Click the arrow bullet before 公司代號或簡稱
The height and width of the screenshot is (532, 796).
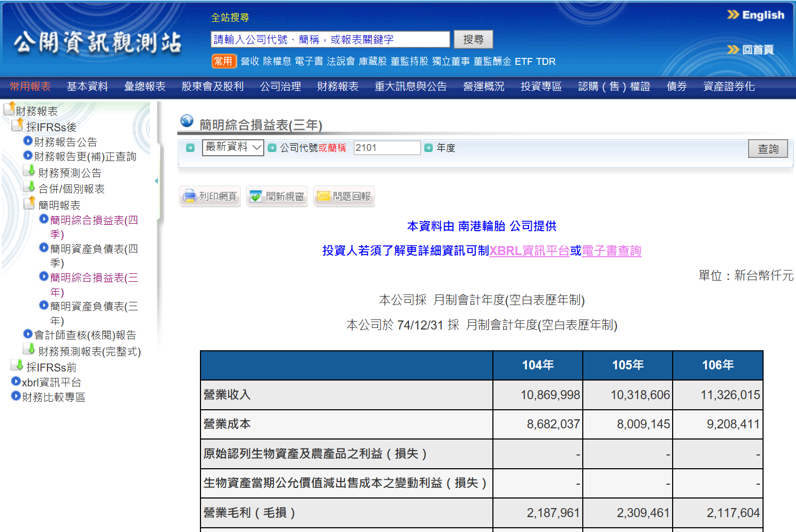(272, 148)
